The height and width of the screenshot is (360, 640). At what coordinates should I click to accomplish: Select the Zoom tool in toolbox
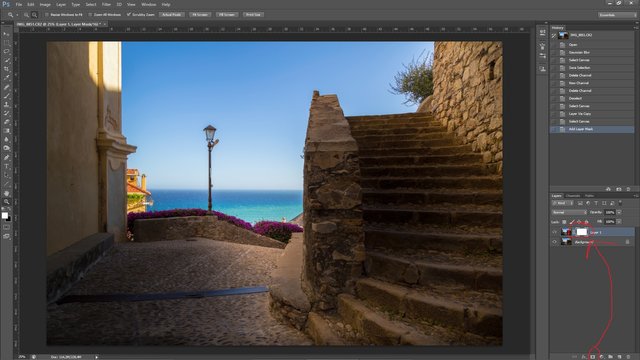pos(6,202)
